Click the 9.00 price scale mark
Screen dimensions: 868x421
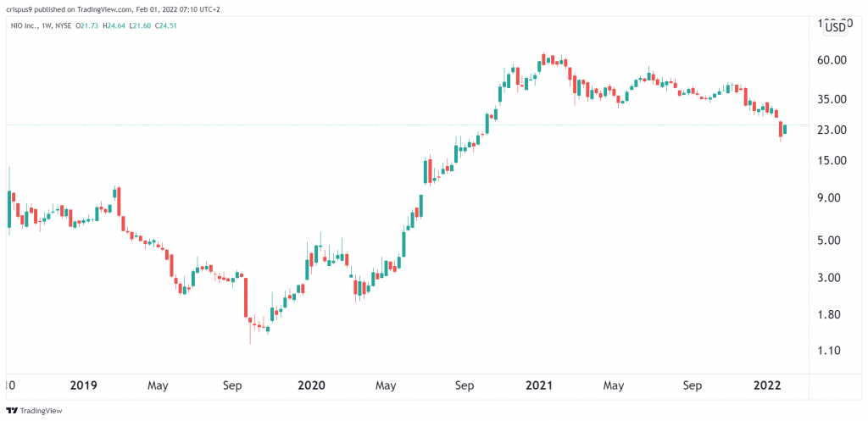(838, 197)
